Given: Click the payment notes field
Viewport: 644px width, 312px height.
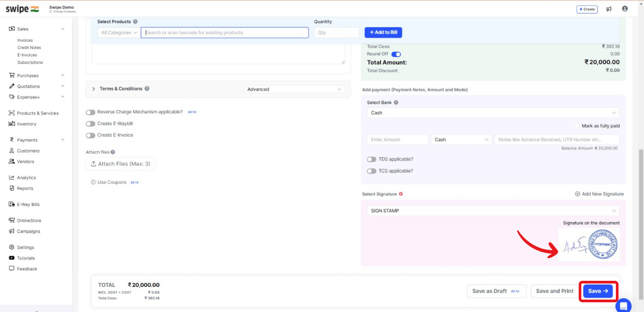Looking at the screenshot, I should (557, 140).
